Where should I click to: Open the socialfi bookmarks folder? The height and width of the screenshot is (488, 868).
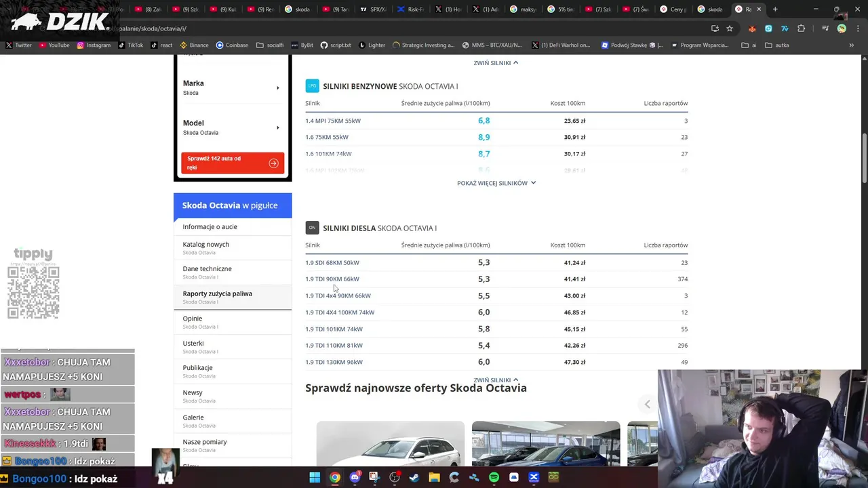(270, 45)
